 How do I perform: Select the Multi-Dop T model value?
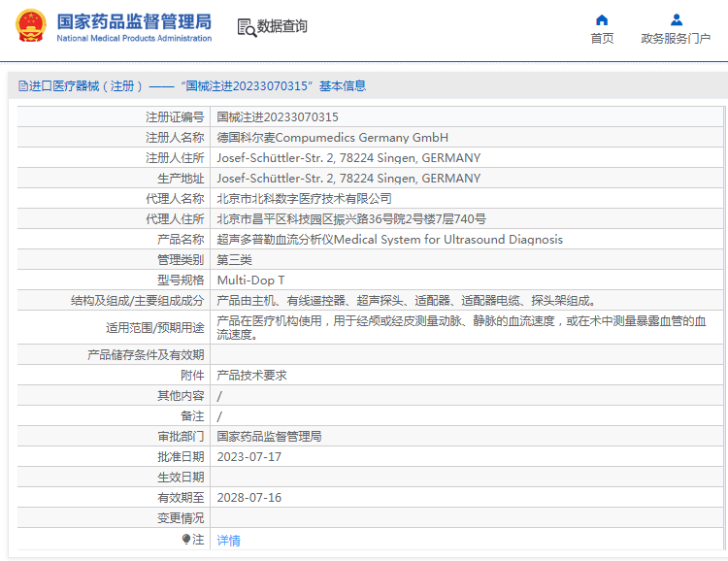tap(250, 280)
